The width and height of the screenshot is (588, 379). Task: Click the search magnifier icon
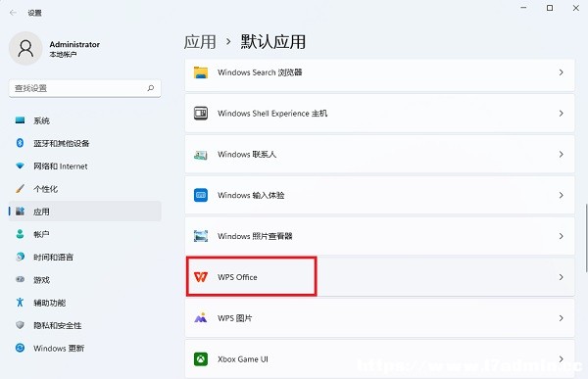pos(151,88)
